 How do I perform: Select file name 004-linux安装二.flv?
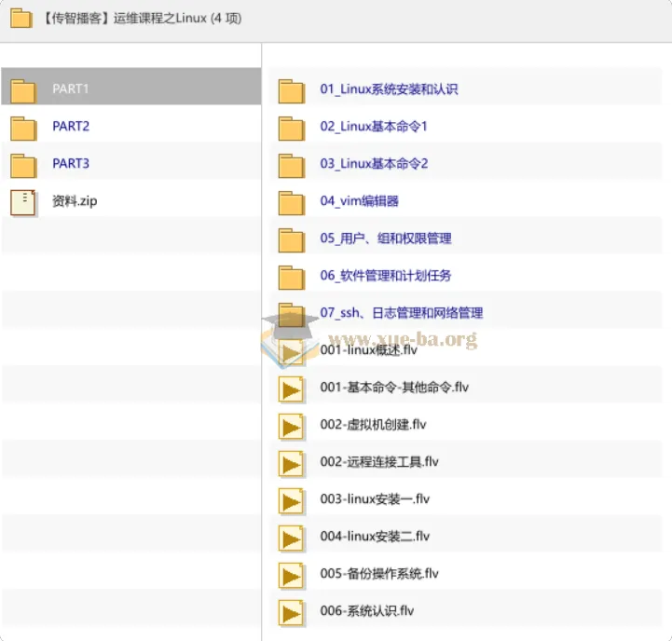click(375, 537)
